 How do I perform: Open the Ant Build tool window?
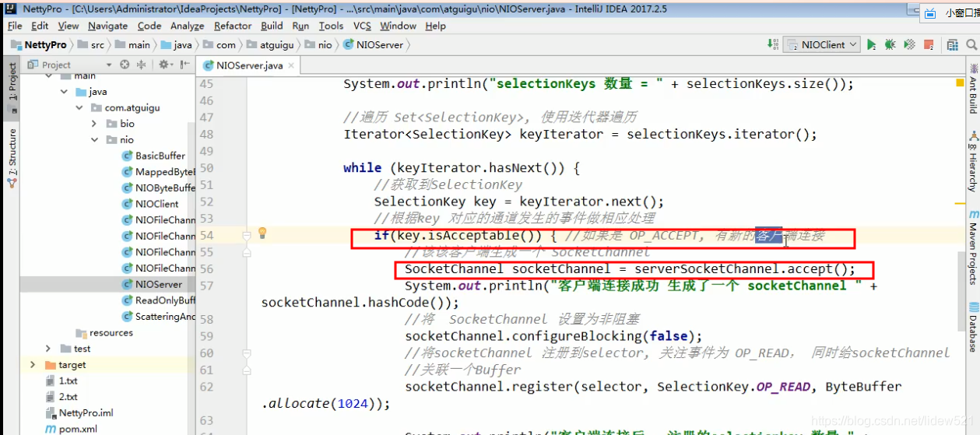[973, 87]
